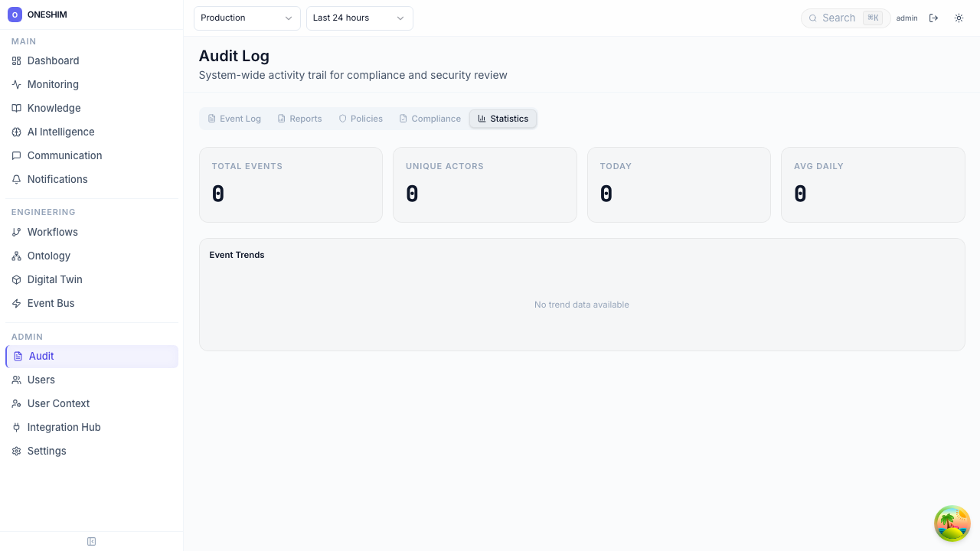Click the Knowledge book icon
The image size is (980, 551).
pos(16,108)
